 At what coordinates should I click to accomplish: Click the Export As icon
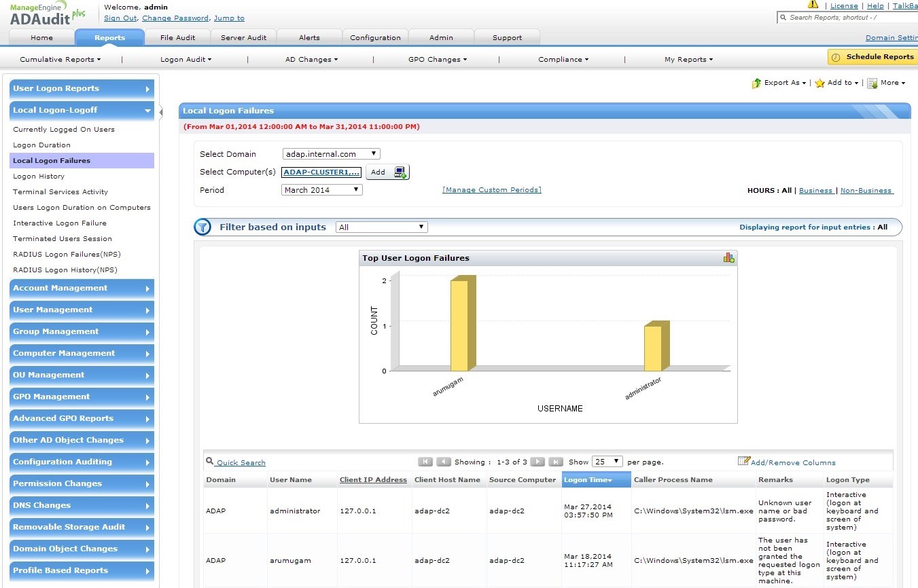pyautogui.click(x=756, y=83)
